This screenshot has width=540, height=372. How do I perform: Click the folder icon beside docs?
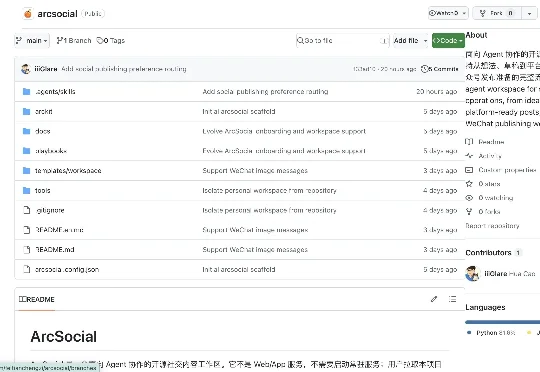(27, 131)
